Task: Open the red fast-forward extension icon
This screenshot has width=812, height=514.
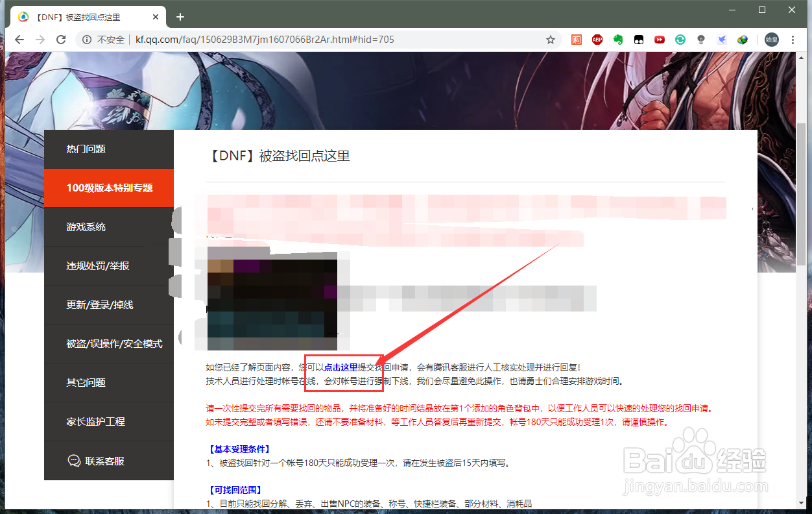Action: pyautogui.click(x=660, y=40)
